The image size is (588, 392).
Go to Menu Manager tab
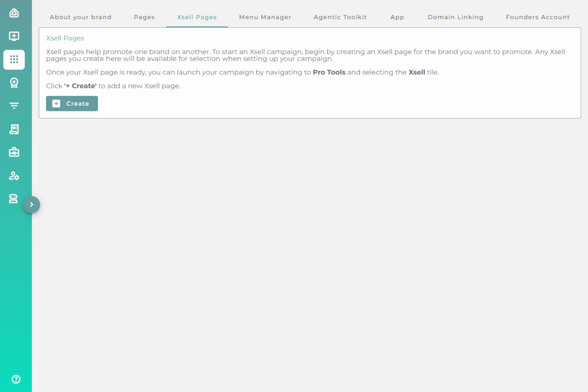point(265,17)
